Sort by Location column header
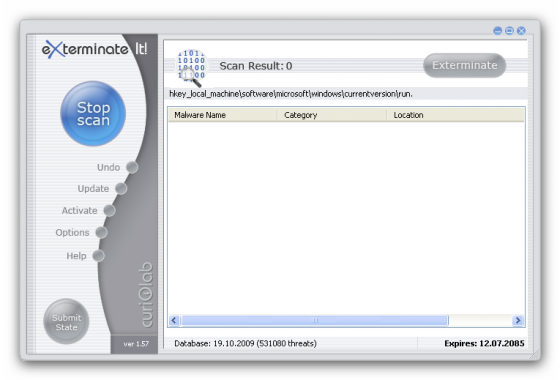This screenshot has width=560, height=380. coord(456,115)
